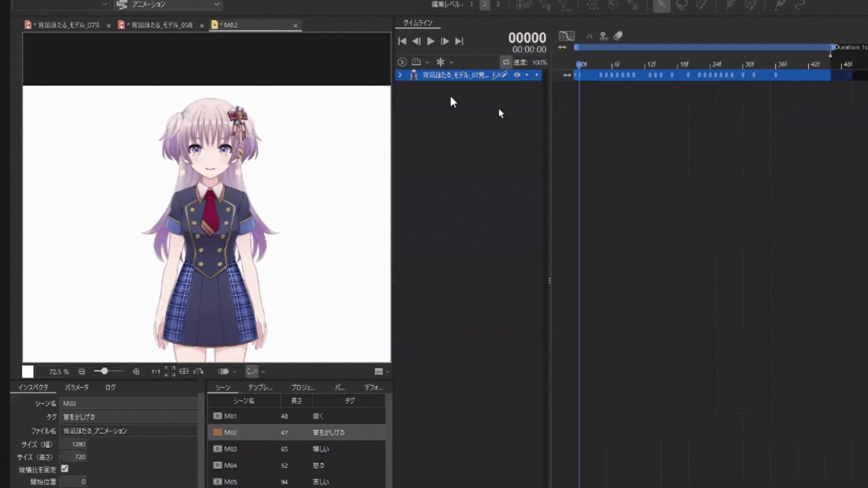868x488 pixels.
Task: Toggle the pill-shaped switch under the canvas
Action: 223,371
